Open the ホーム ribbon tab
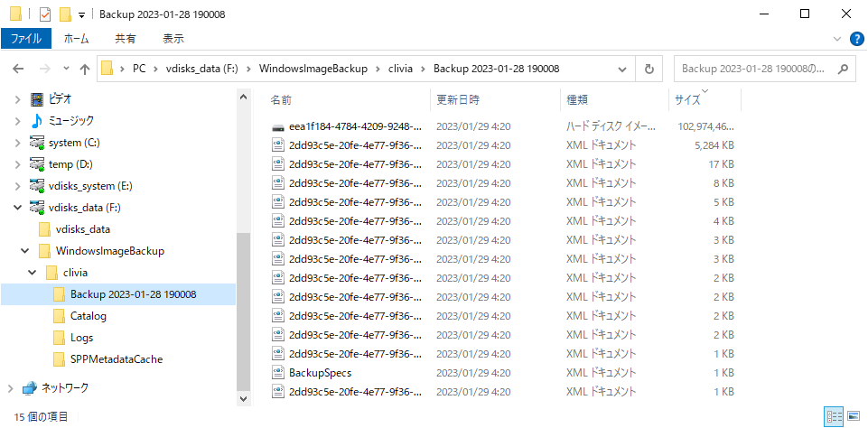 (x=77, y=39)
